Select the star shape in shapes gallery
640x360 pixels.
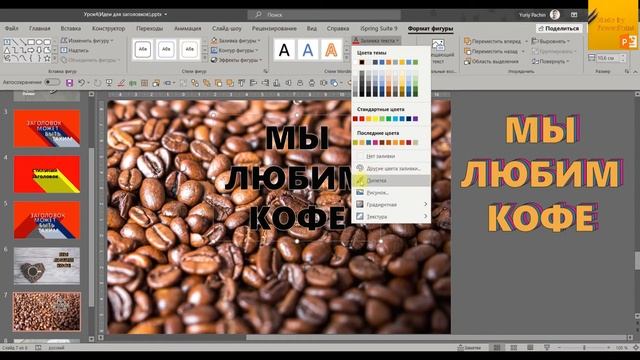click(x=47, y=58)
